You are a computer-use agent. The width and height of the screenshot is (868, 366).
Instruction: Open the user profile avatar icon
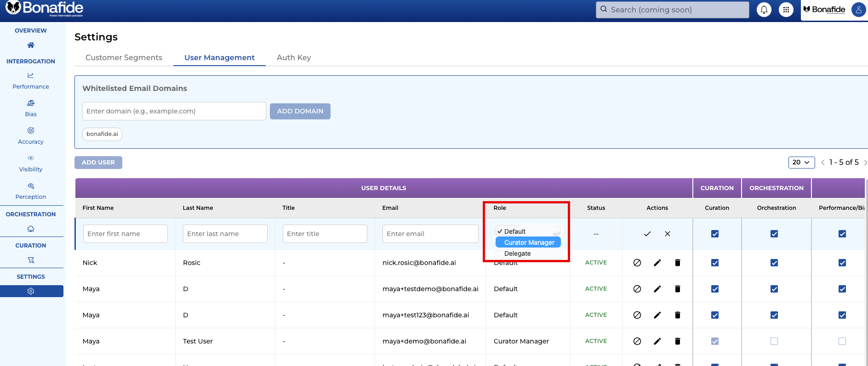pos(858,10)
